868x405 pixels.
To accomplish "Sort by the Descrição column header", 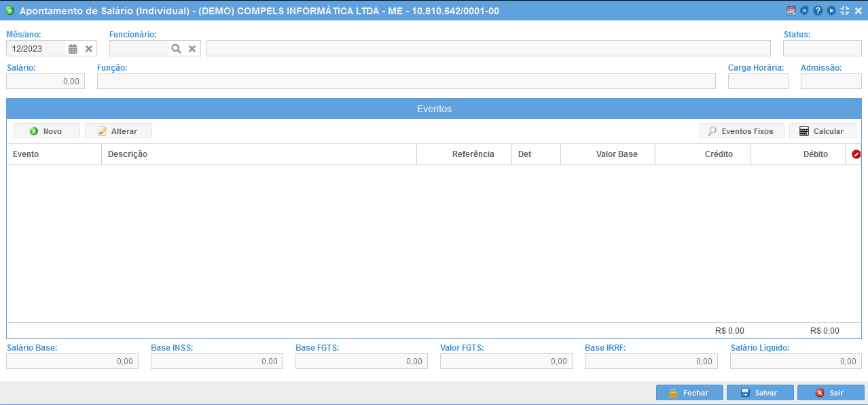I will 259,154.
